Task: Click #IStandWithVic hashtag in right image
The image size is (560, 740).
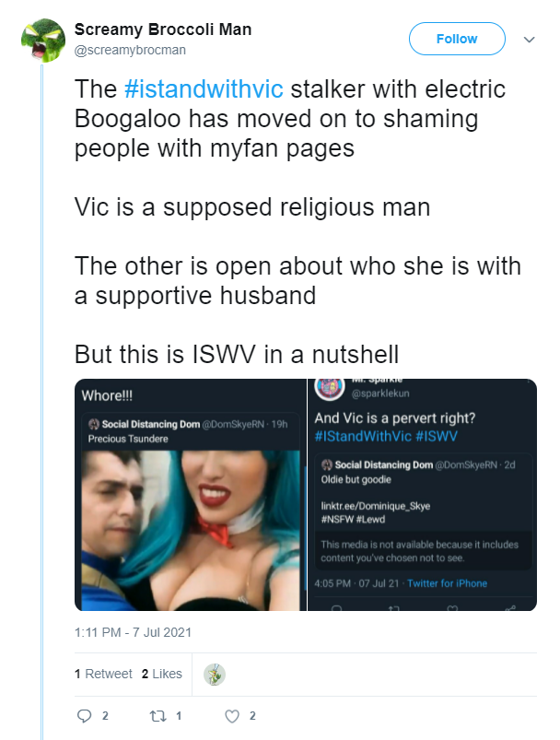Action: click(363, 436)
